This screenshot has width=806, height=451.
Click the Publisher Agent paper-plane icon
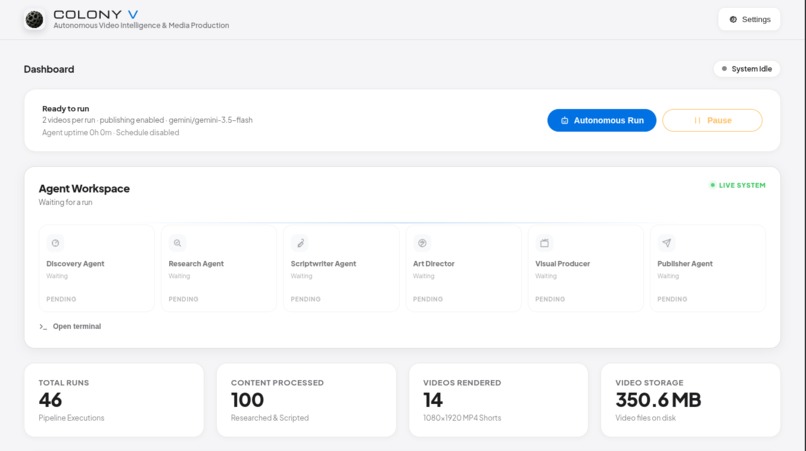pos(667,243)
